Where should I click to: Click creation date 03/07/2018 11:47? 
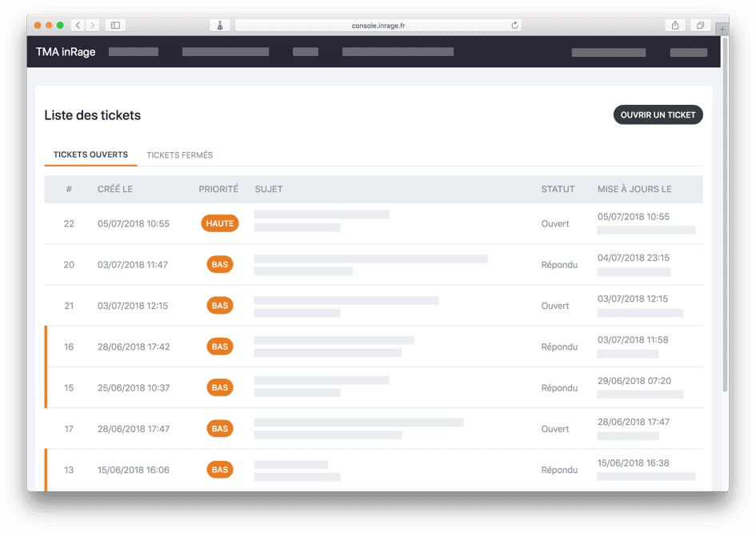coord(133,264)
